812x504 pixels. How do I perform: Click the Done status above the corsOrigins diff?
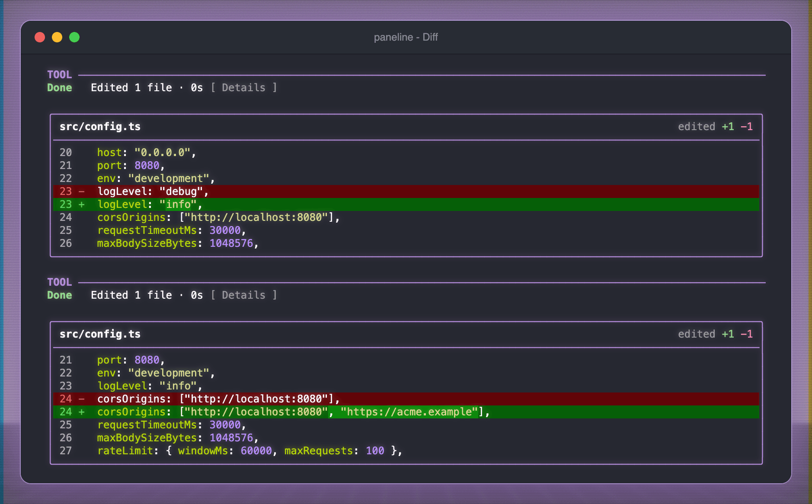pyautogui.click(x=60, y=295)
